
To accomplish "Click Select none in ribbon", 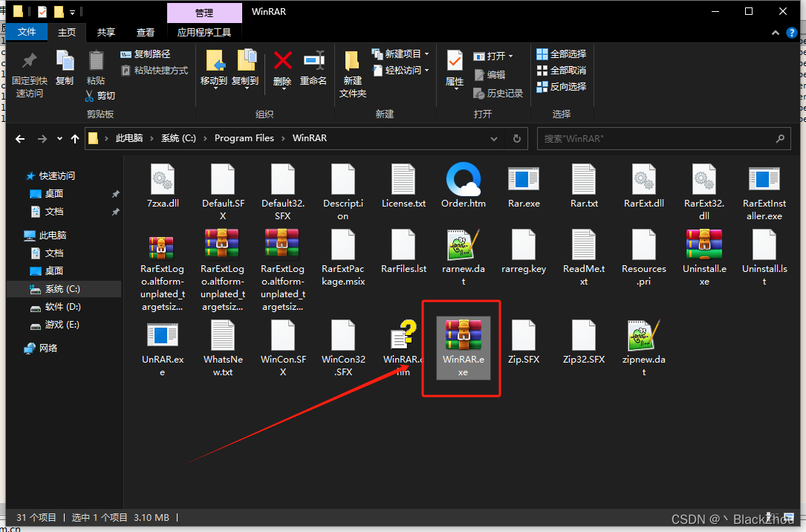I will (562, 71).
